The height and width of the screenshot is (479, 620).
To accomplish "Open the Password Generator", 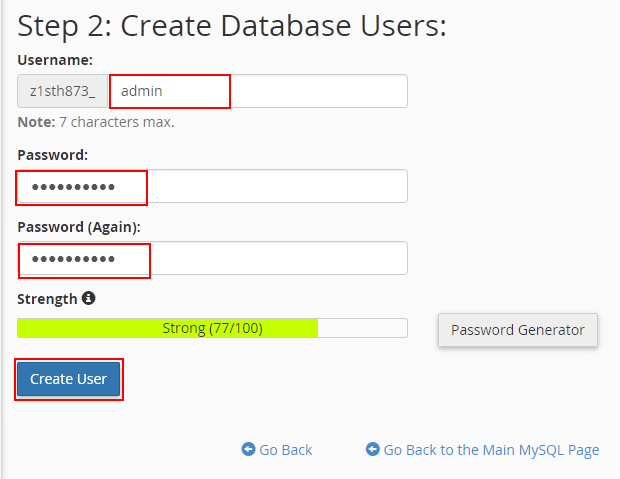I will click(518, 330).
